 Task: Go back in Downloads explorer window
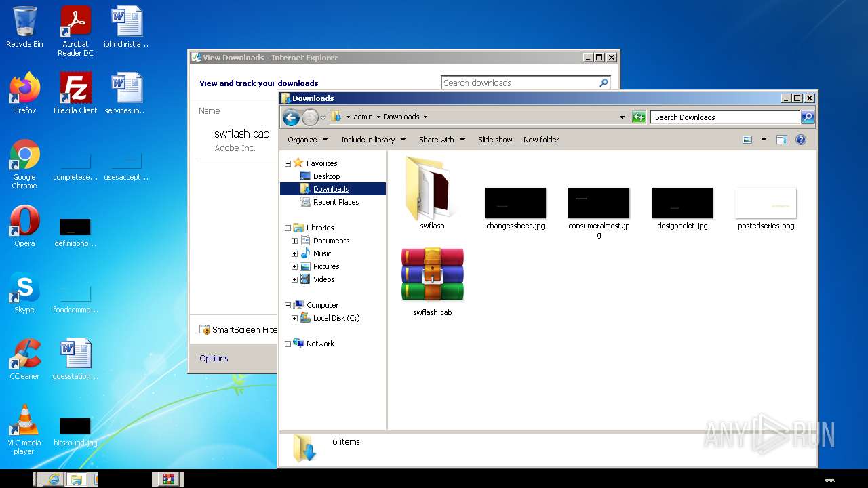click(x=292, y=117)
